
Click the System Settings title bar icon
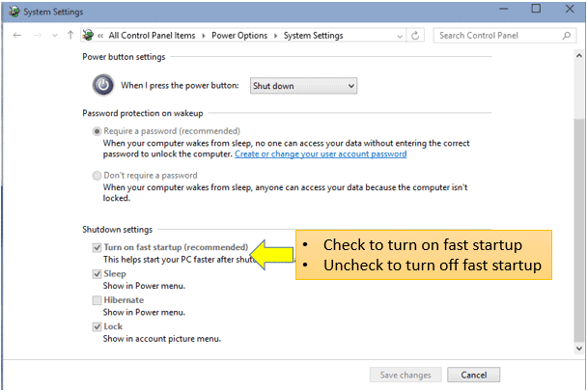(x=14, y=12)
